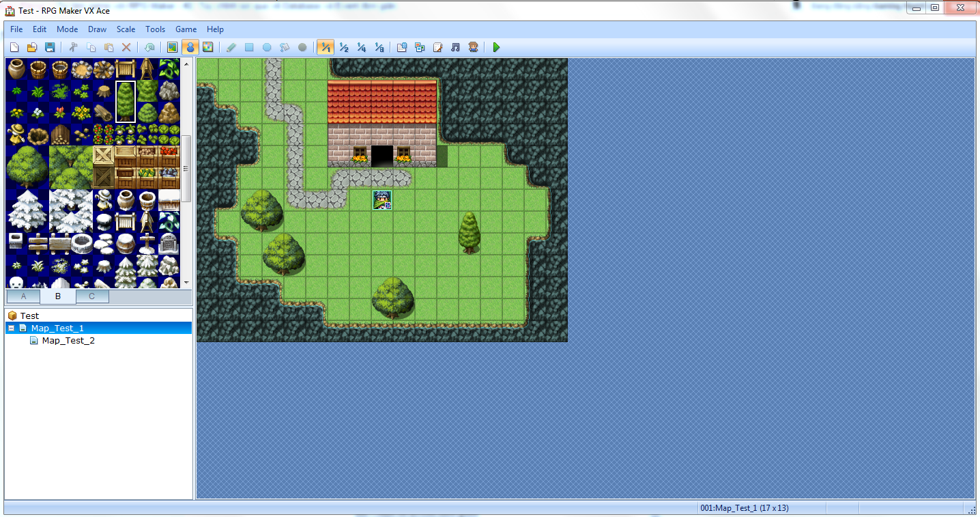The height and width of the screenshot is (517, 980).
Task: Open the Mode menu
Action: click(x=67, y=29)
